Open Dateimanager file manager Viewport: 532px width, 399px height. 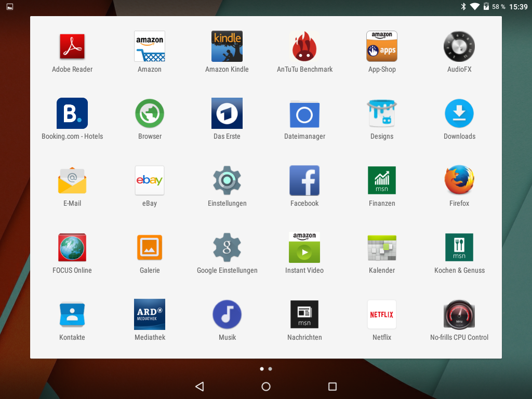point(304,114)
